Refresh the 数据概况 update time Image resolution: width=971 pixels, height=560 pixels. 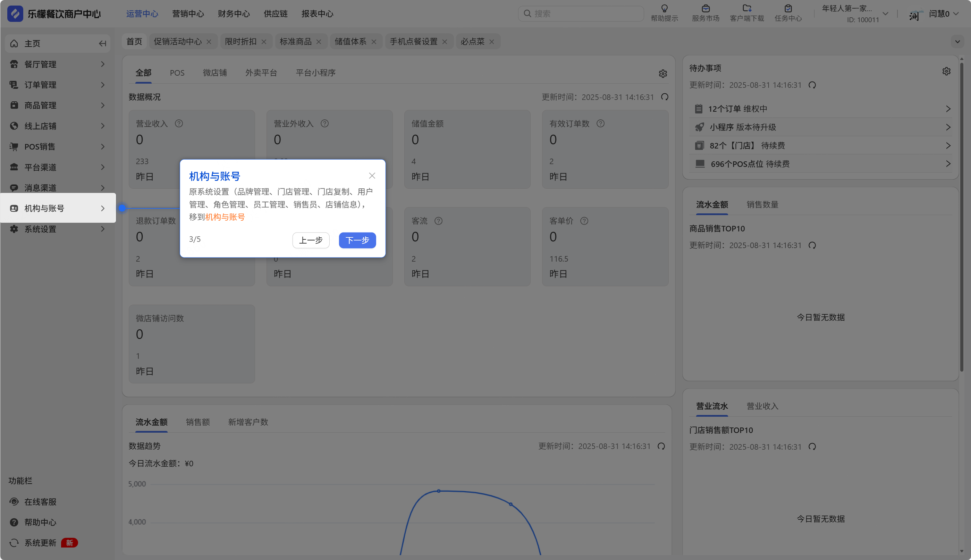pyautogui.click(x=664, y=97)
